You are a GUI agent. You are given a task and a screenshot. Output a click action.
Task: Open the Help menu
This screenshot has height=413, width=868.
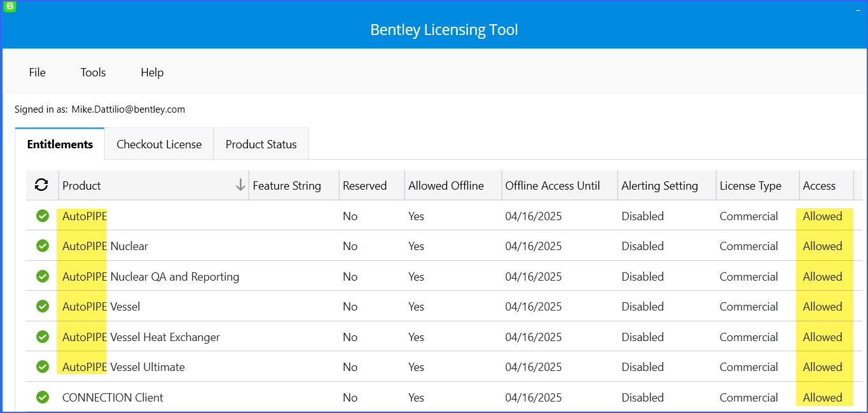pos(152,73)
